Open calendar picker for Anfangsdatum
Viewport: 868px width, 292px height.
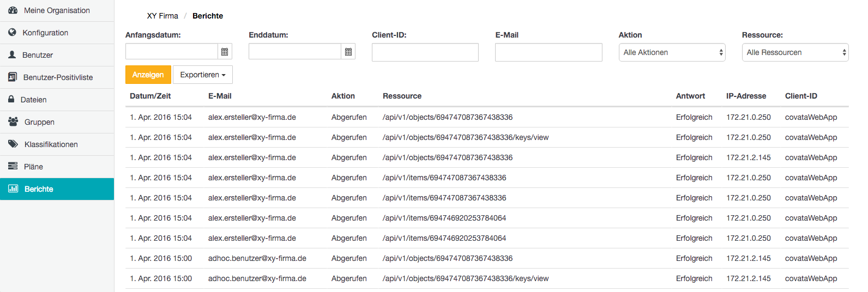tap(225, 52)
